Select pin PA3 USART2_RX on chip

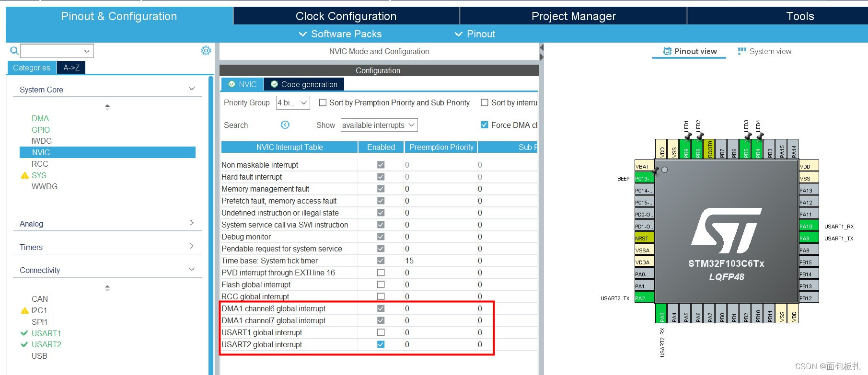[x=661, y=313]
